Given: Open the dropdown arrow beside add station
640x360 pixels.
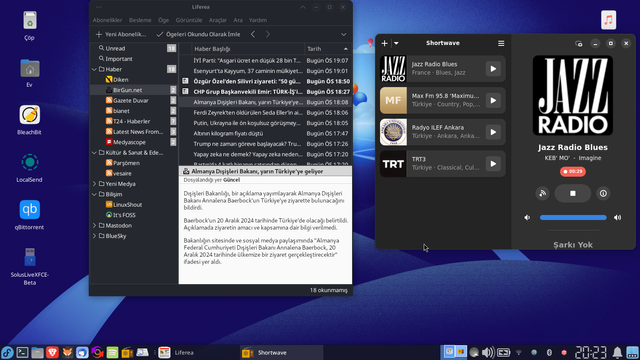Looking at the screenshot, I should [396, 43].
